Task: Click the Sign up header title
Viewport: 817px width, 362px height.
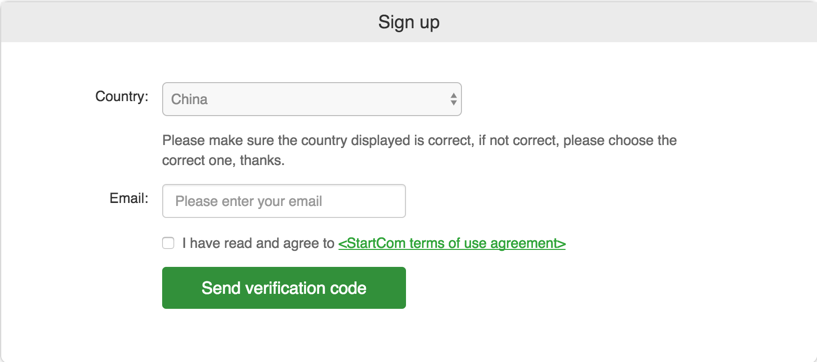Action: [x=408, y=22]
